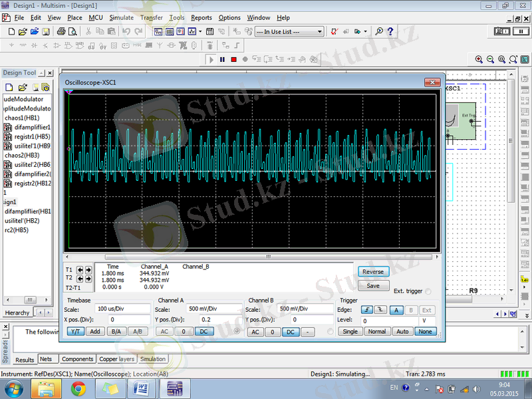Move cursor T1 right with arrow
The height and width of the screenshot is (399, 532).
(88, 270)
